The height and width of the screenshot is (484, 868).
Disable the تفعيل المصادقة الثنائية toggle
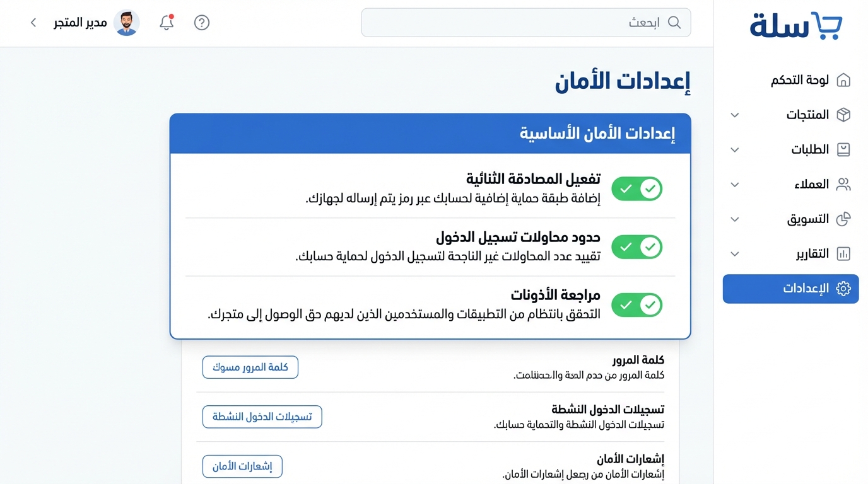pos(636,188)
